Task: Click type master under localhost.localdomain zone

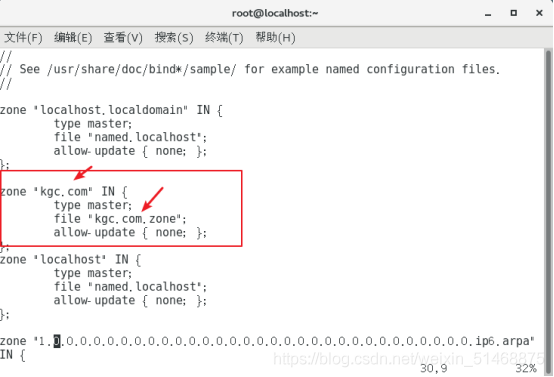Action: click(93, 124)
